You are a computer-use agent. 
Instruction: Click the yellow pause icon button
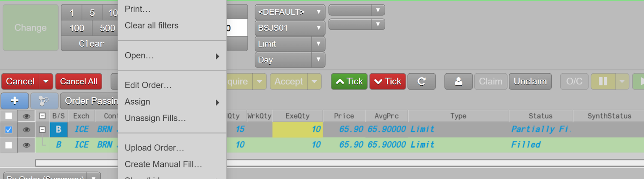(x=603, y=82)
